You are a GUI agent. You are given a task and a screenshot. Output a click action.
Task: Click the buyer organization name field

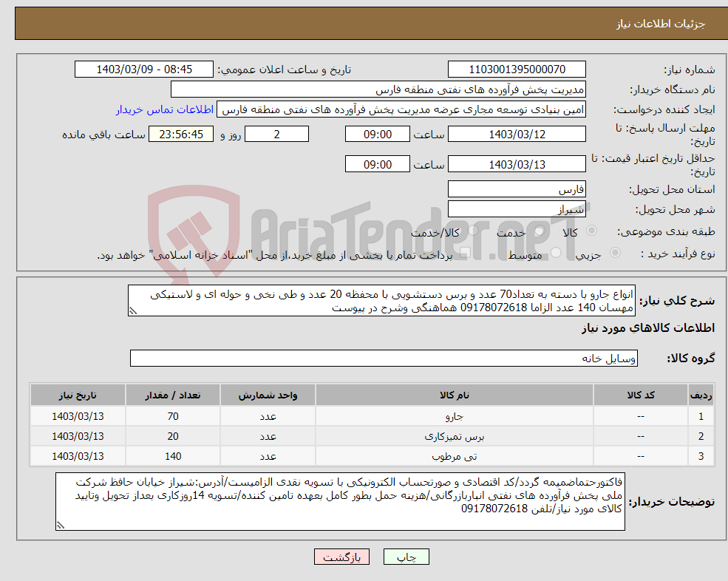pyautogui.click(x=378, y=89)
